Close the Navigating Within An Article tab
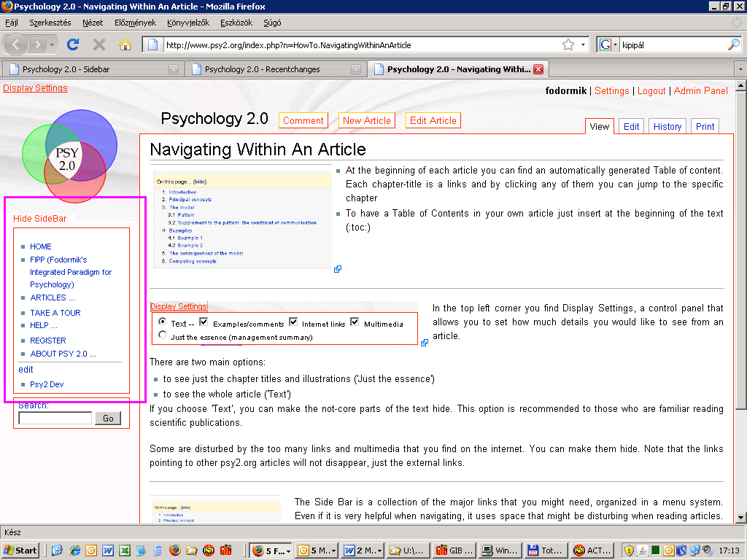Viewport: 747px width, 560px height. click(538, 69)
